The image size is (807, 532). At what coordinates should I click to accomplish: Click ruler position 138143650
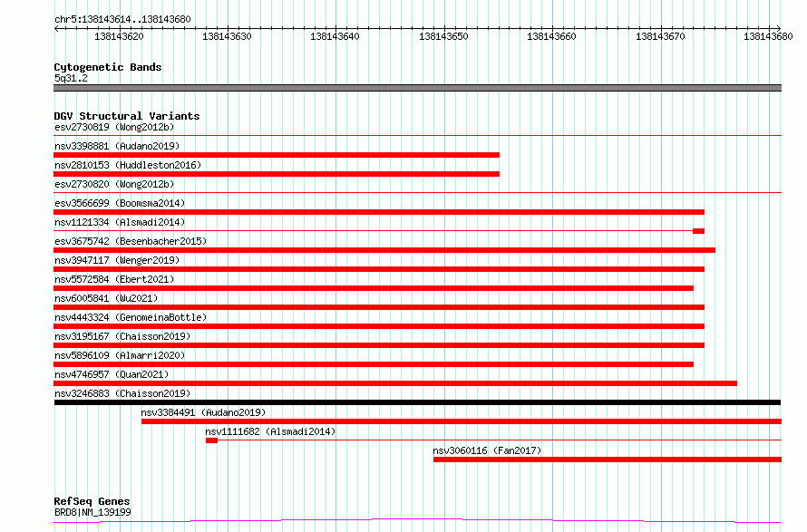tap(443, 36)
